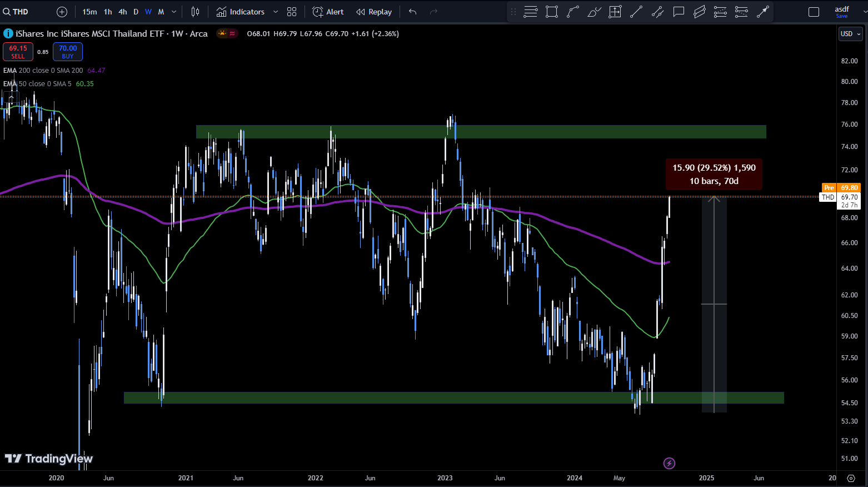Click the EMA 200 indicator legend
The image size is (868, 487).
[x=43, y=71]
